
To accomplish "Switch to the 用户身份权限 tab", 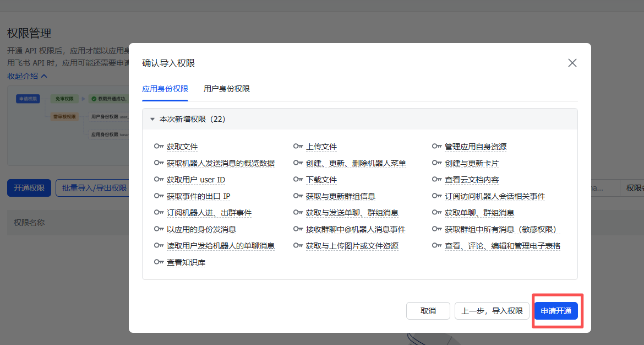I will 227,88.
